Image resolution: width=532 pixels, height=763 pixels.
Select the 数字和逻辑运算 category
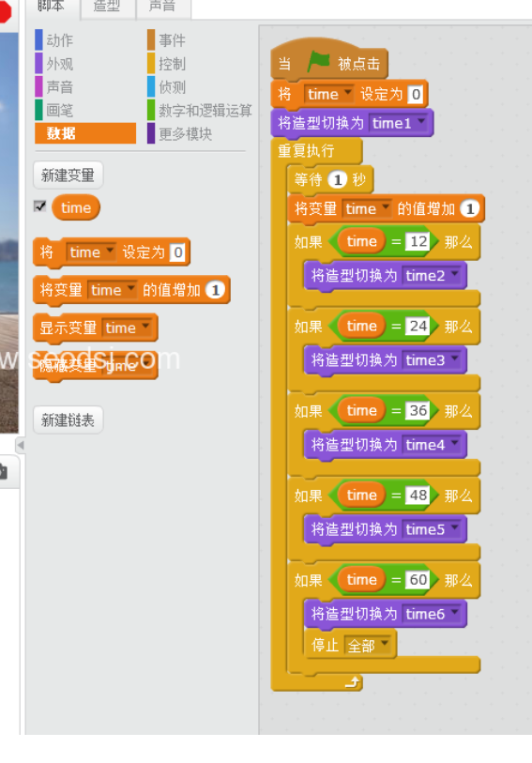[x=200, y=110]
